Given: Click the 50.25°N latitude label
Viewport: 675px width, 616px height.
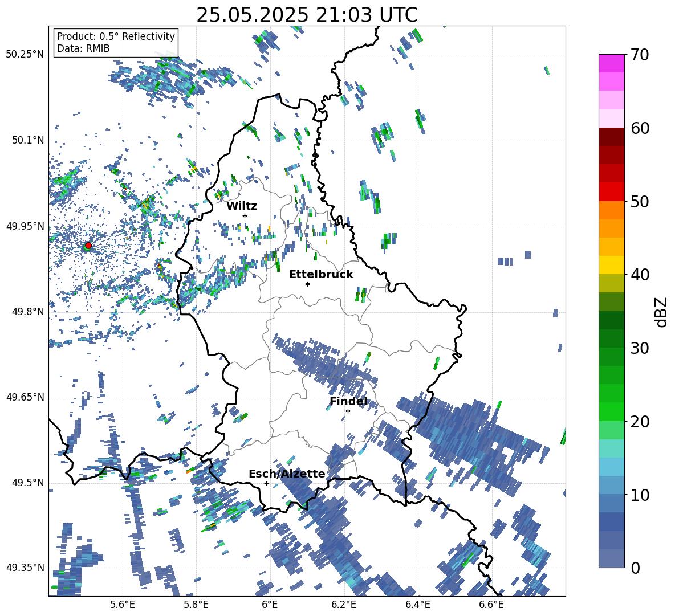Looking at the screenshot, I should pos(25,55).
